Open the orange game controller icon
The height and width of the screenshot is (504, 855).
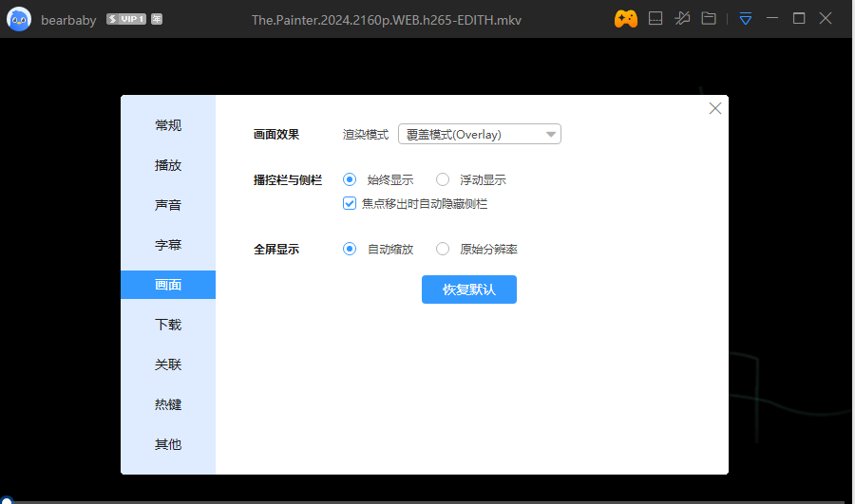(x=625, y=19)
